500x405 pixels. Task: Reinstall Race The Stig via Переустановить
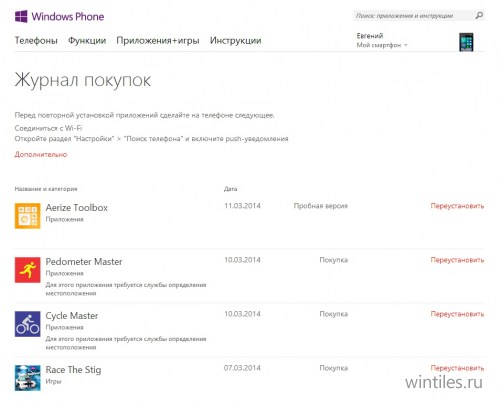(x=457, y=368)
